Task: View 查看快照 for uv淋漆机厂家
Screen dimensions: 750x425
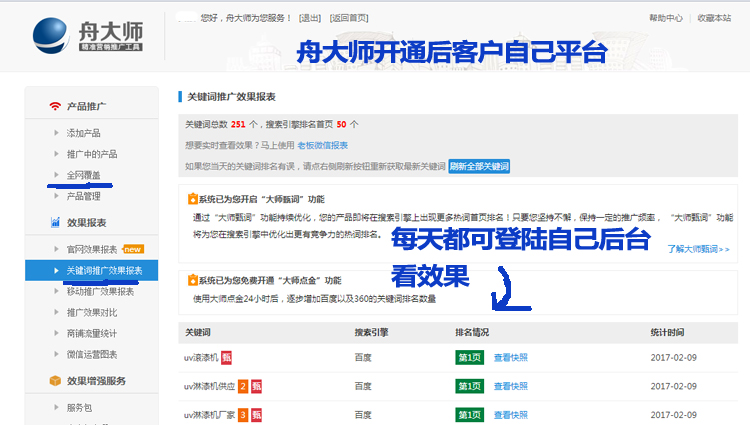Action: pos(510,415)
